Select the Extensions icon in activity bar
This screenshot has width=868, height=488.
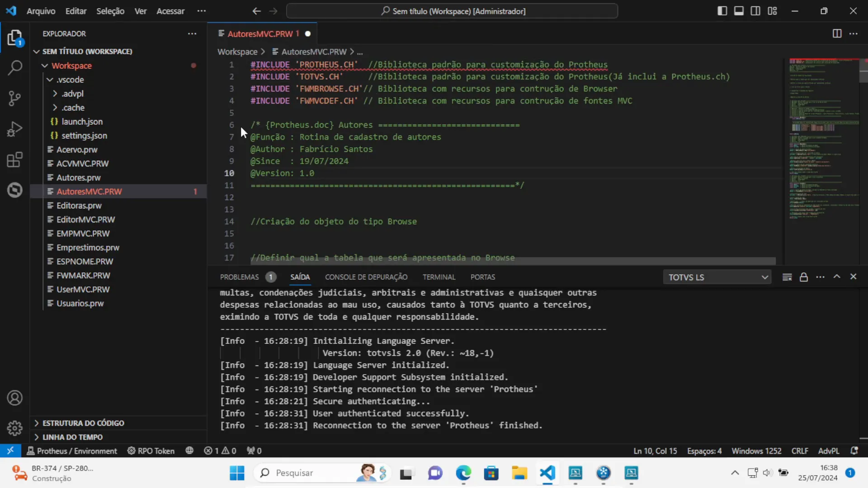tap(14, 160)
